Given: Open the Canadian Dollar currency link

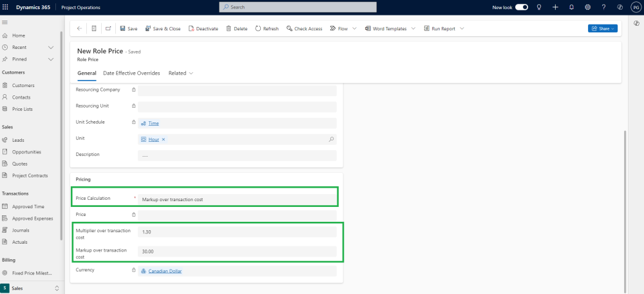Looking at the screenshot, I should tap(165, 271).
